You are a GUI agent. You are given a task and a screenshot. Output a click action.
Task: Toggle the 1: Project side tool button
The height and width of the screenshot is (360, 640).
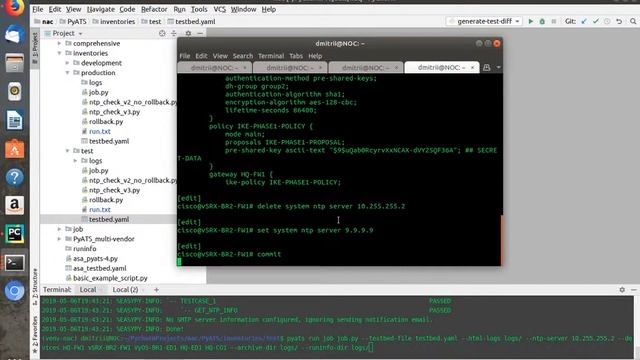(35, 47)
